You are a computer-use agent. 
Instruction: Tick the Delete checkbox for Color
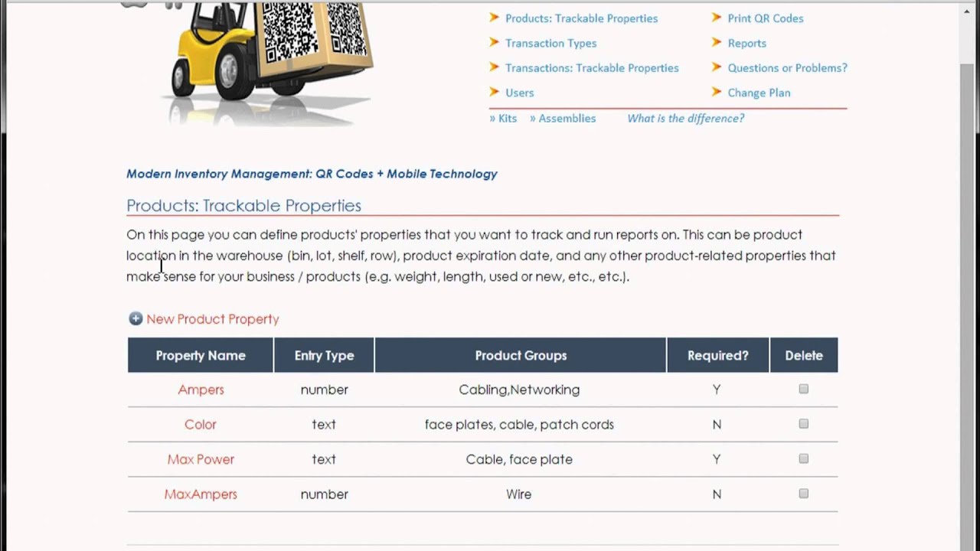point(803,424)
